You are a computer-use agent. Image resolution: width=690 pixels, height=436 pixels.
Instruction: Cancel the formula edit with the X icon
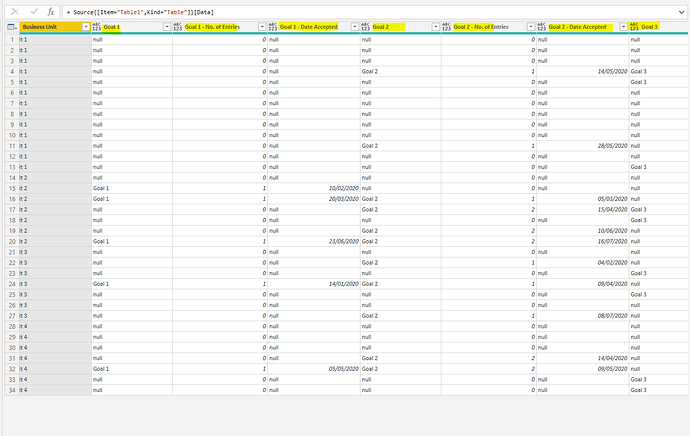(x=15, y=12)
